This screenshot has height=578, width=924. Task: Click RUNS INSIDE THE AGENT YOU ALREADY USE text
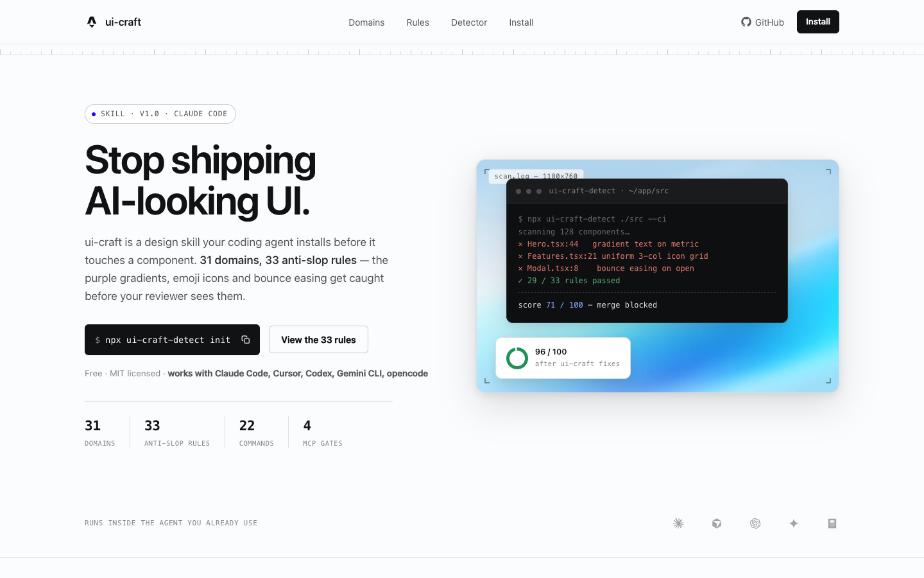point(171,523)
